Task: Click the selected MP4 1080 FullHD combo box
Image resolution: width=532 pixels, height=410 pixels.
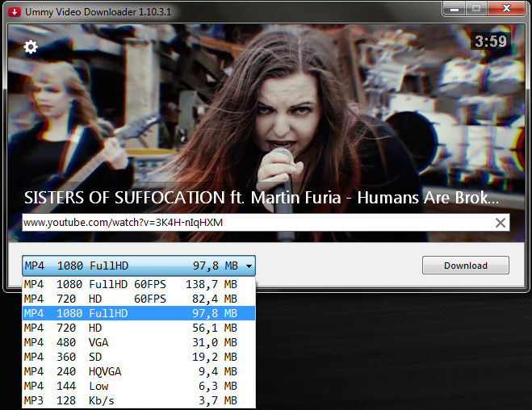Action: click(139, 266)
